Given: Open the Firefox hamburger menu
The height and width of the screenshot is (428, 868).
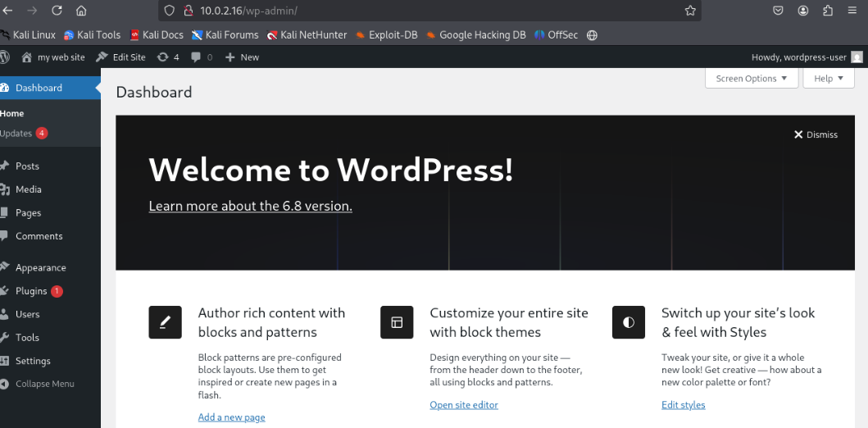Looking at the screenshot, I should tap(852, 11).
